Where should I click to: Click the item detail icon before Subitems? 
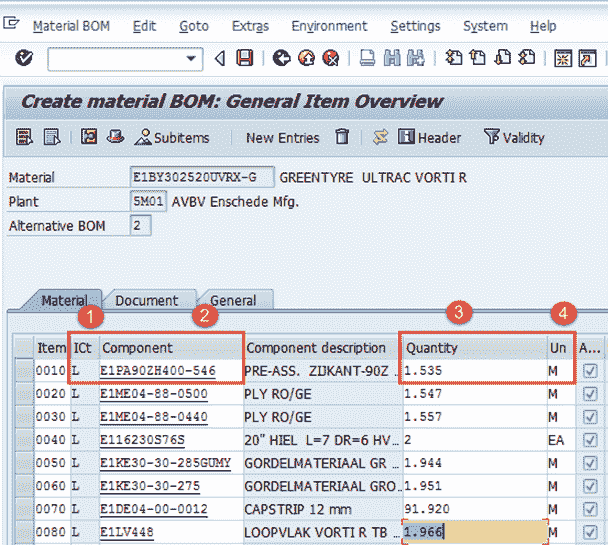pos(89,137)
